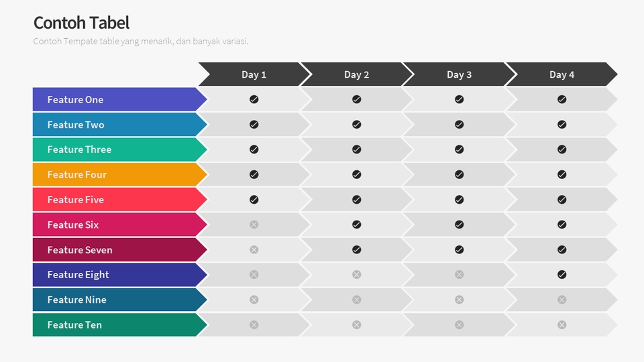Click the subtitle text under the title
The image size is (644, 362).
pos(141,42)
